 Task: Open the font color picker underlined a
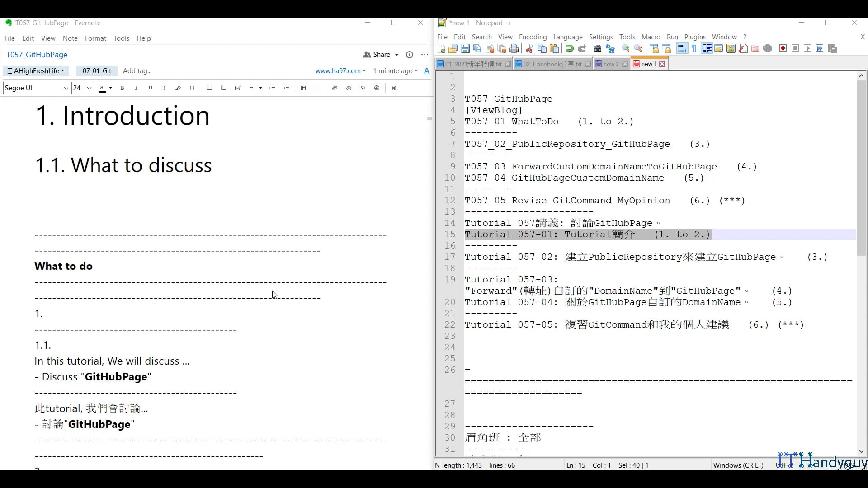[x=103, y=88]
